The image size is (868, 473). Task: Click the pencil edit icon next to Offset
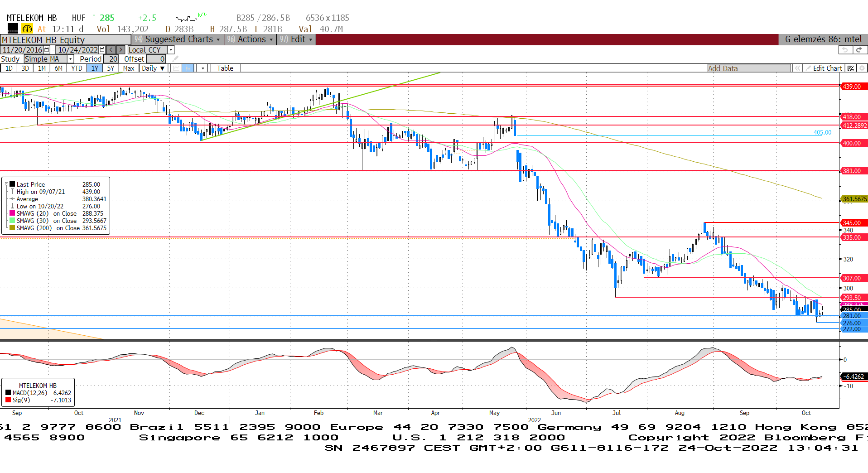(176, 59)
